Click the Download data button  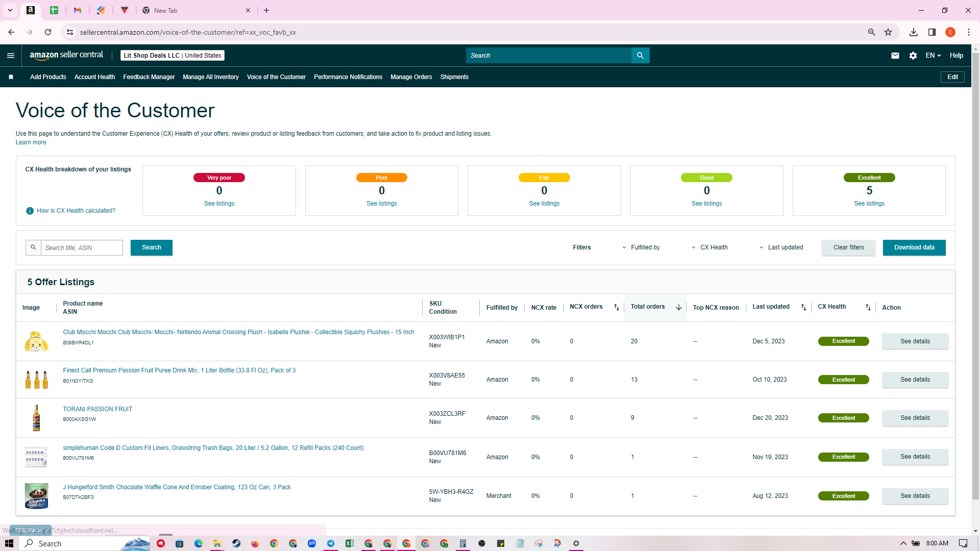[914, 247]
